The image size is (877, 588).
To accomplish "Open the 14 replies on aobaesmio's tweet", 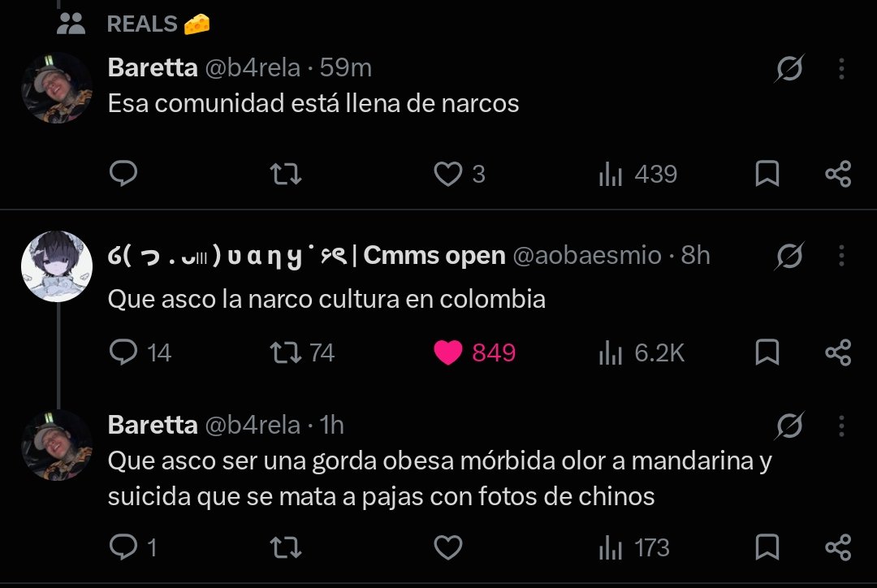I will click(x=140, y=352).
